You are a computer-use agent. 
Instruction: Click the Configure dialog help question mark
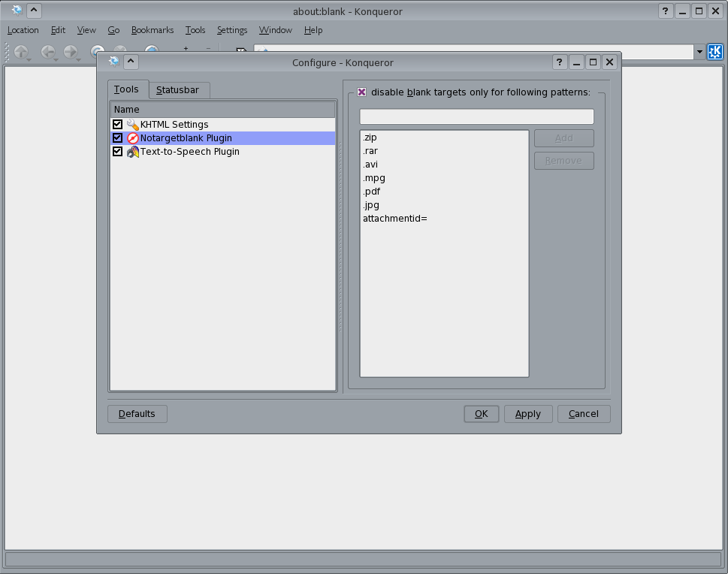(x=560, y=62)
